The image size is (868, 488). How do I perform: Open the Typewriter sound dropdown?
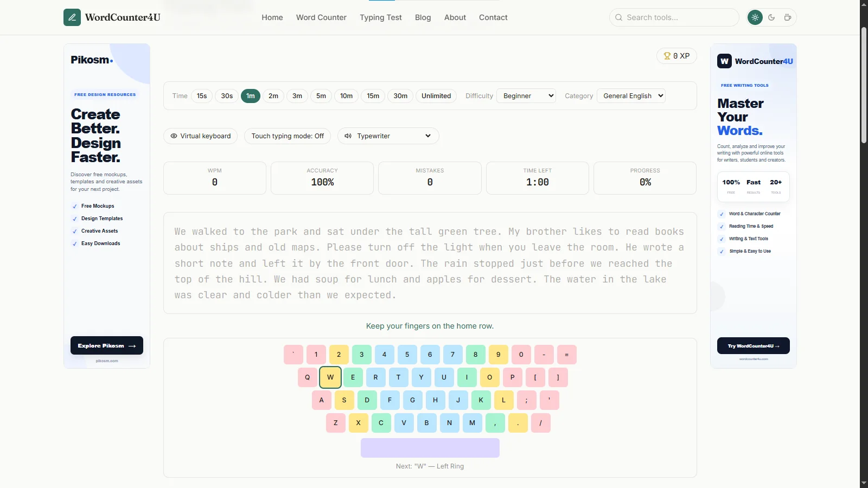pos(388,136)
